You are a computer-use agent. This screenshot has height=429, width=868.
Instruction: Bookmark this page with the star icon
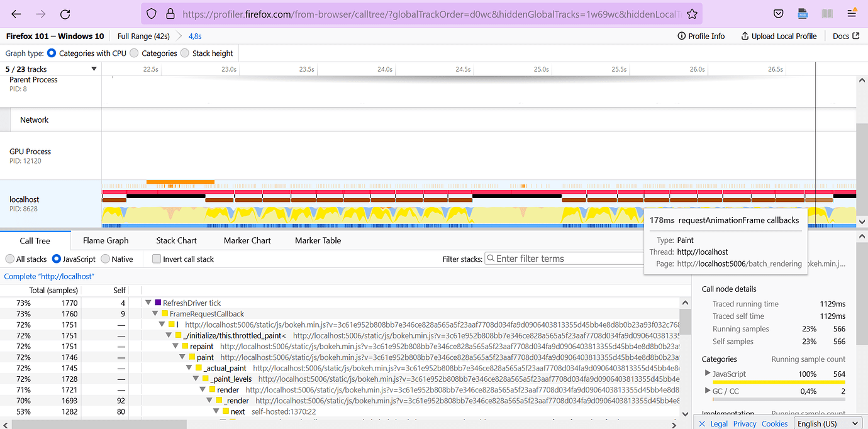click(x=692, y=14)
